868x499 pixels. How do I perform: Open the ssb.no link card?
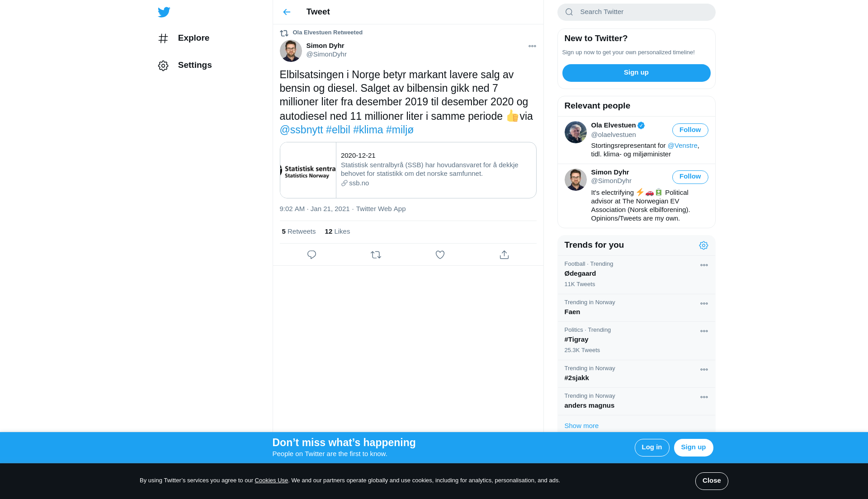(x=408, y=170)
